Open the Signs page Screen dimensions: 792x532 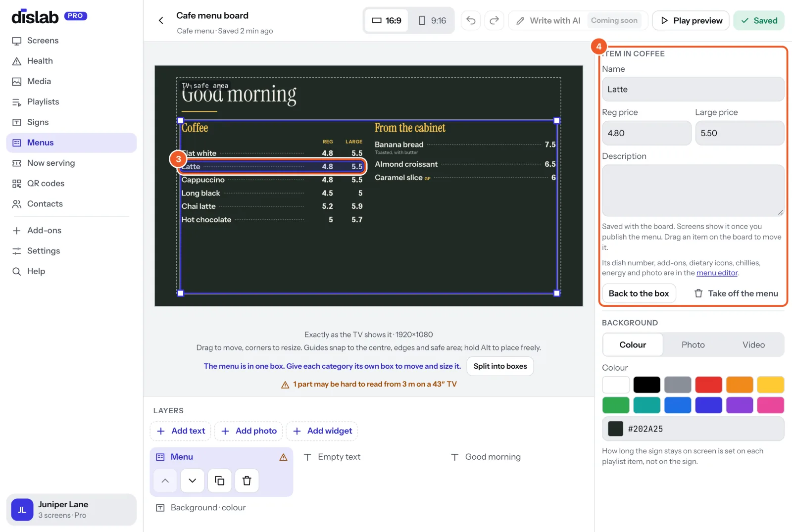coord(71,122)
